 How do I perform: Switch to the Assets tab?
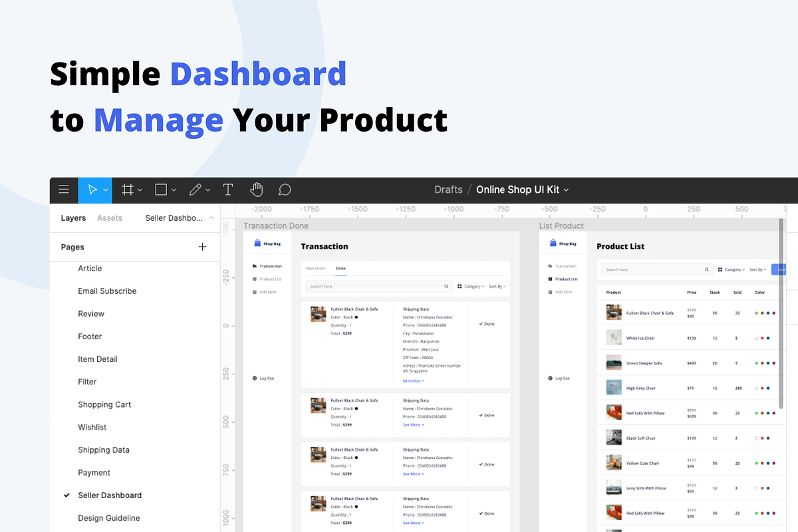[x=110, y=218]
